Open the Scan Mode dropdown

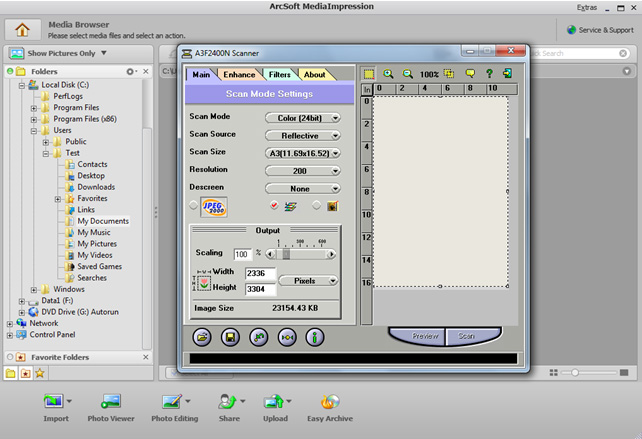pos(303,118)
